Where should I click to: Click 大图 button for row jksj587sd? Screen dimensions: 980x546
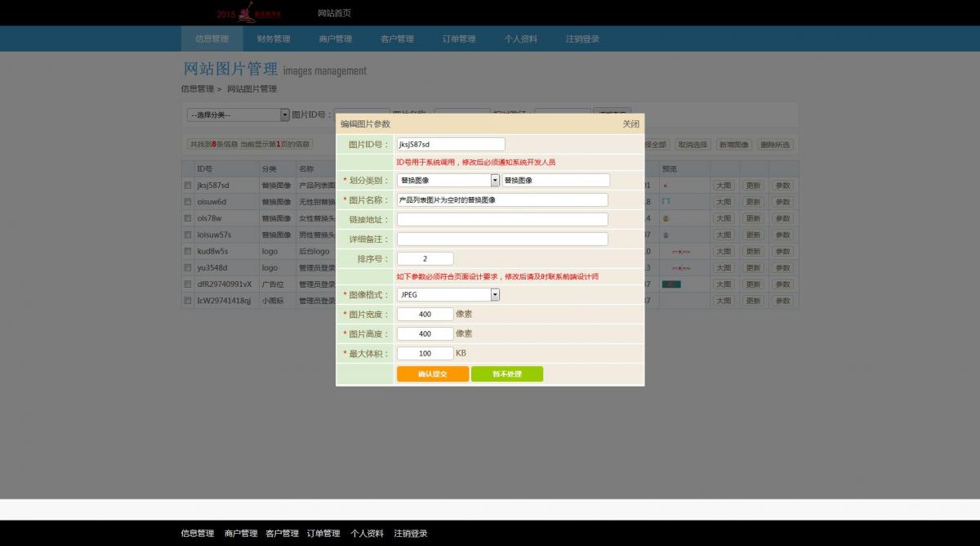click(x=724, y=186)
